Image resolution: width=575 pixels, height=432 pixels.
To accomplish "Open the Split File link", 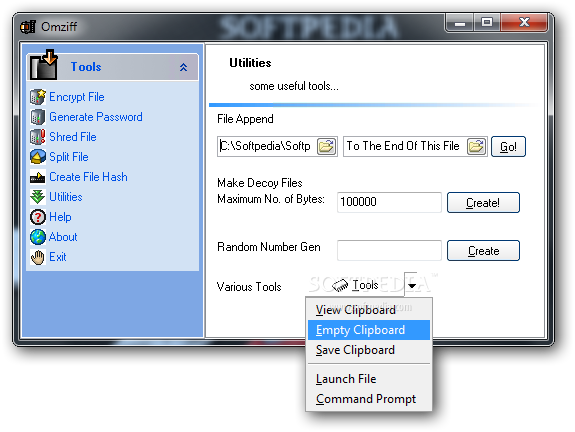I will (x=69, y=157).
